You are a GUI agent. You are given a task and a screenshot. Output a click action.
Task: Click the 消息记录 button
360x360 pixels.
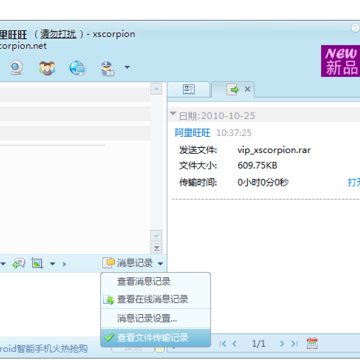click(128, 263)
